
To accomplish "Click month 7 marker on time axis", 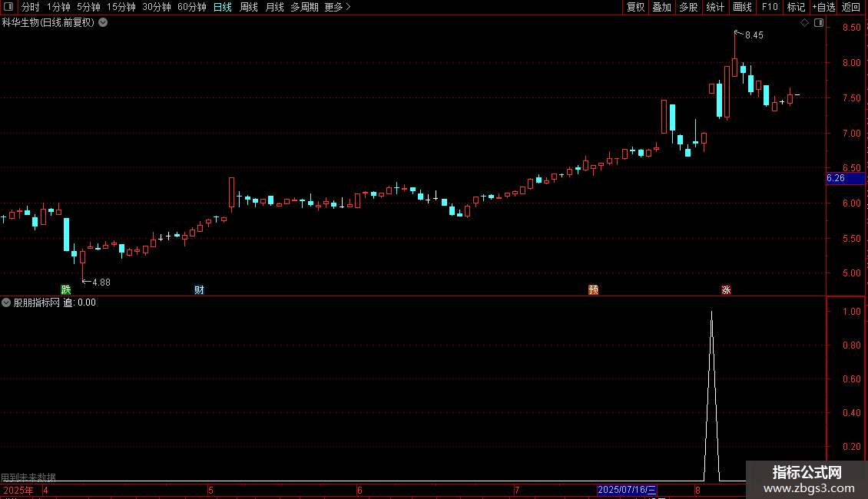I will [517, 490].
